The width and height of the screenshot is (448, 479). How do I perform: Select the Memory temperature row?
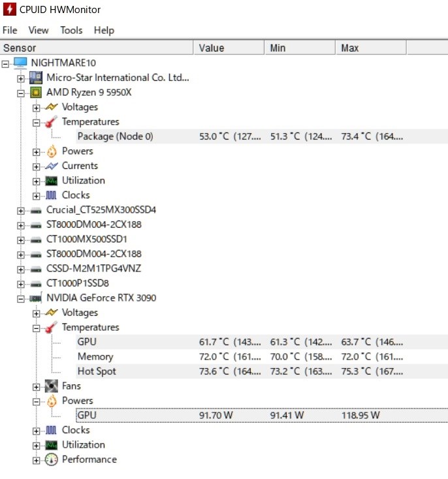click(262, 356)
